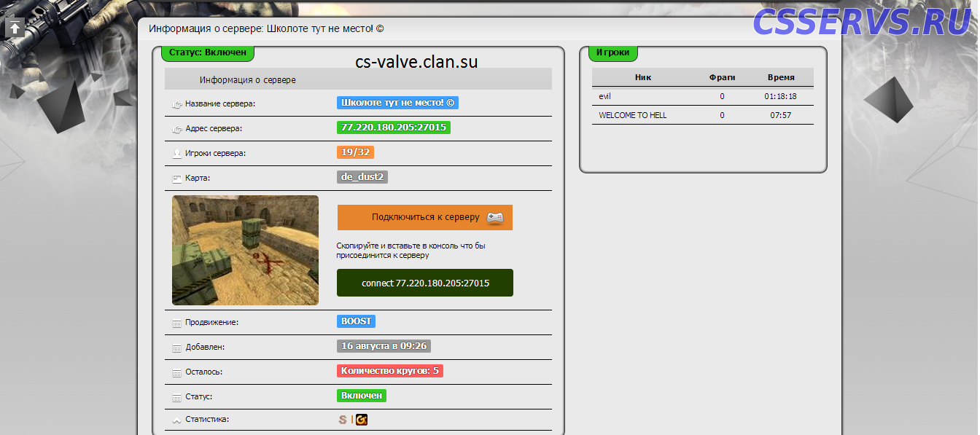Sort players by Ник column header
Screen dimensions: 980x435
click(x=643, y=77)
